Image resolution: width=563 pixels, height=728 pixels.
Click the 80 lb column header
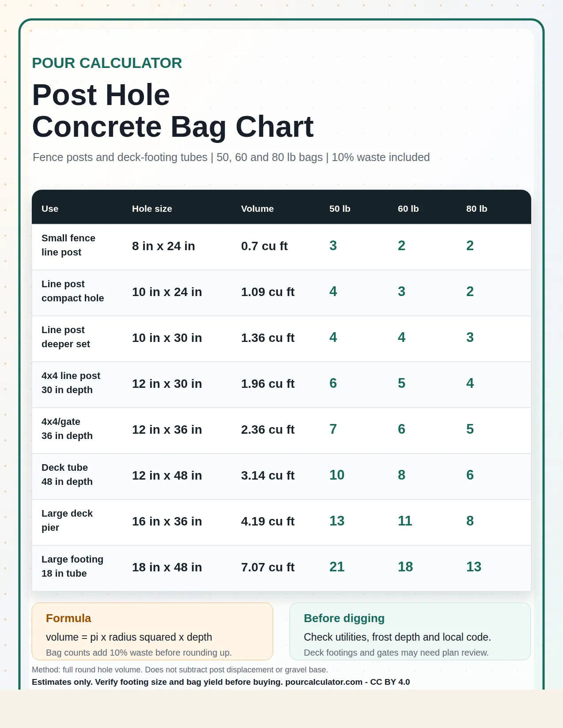click(476, 209)
